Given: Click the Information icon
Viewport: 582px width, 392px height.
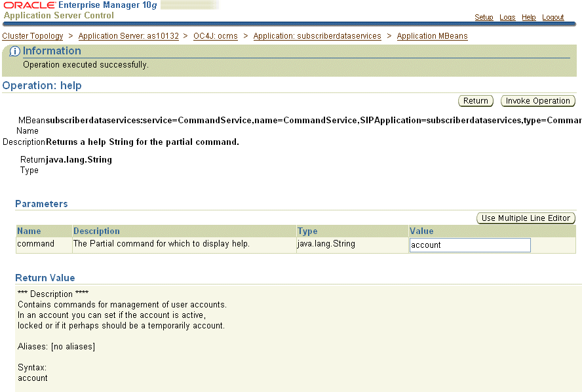Looking at the screenshot, I should 14,51.
